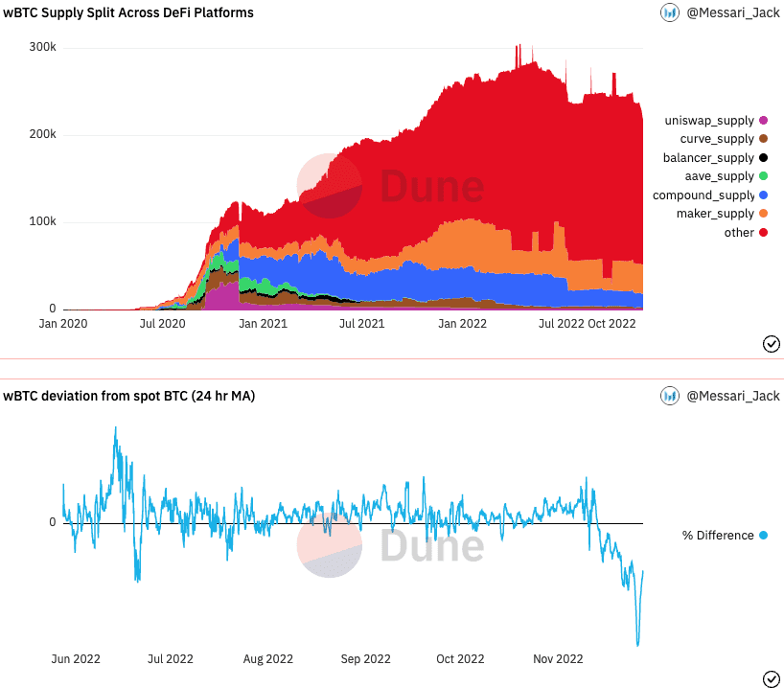The height and width of the screenshot is (688, 784).
Task: Click the Jan 2020 x-axis label
Action: pos(63,324)
